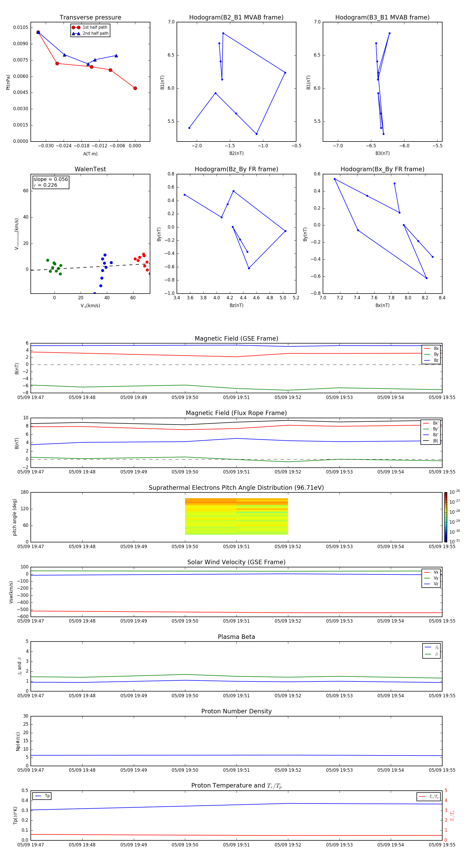
Task: Click the 'Np(#/cc)' y-axis label
Action: coord(18,741)
